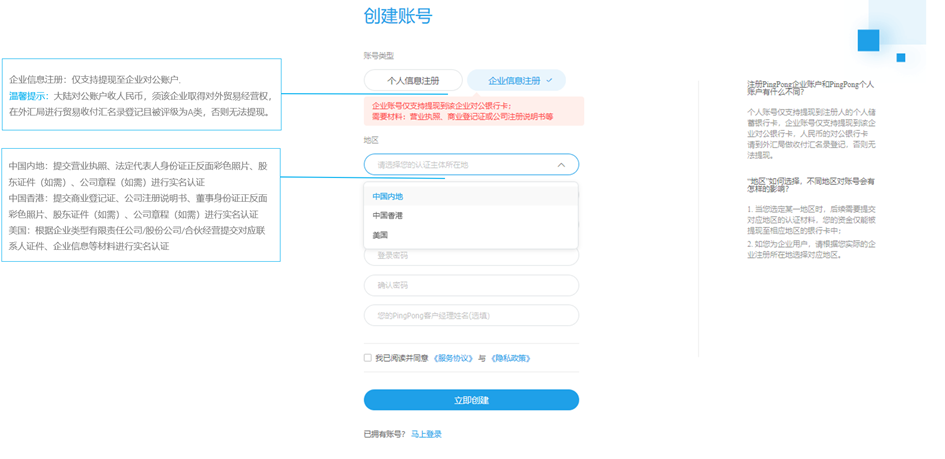Image resolution: width=945 pixels, height=459 pixels.
Task: Choose 中国内地 from region list
Action: coord(471,196)
